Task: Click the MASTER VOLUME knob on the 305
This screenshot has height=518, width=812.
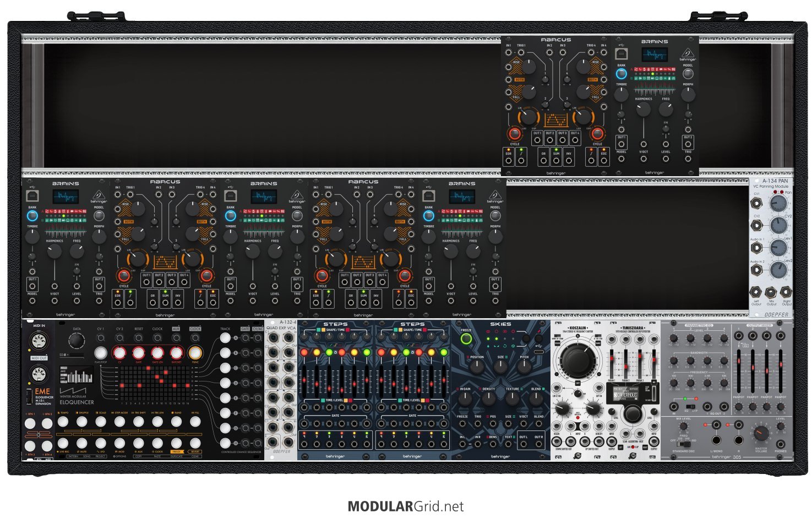Action: (760, 433)
